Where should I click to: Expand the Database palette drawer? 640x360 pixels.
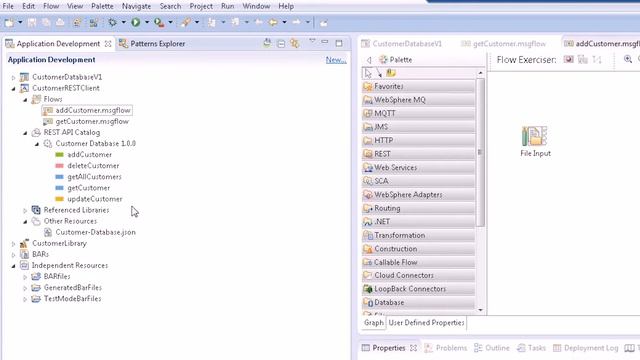418,302
